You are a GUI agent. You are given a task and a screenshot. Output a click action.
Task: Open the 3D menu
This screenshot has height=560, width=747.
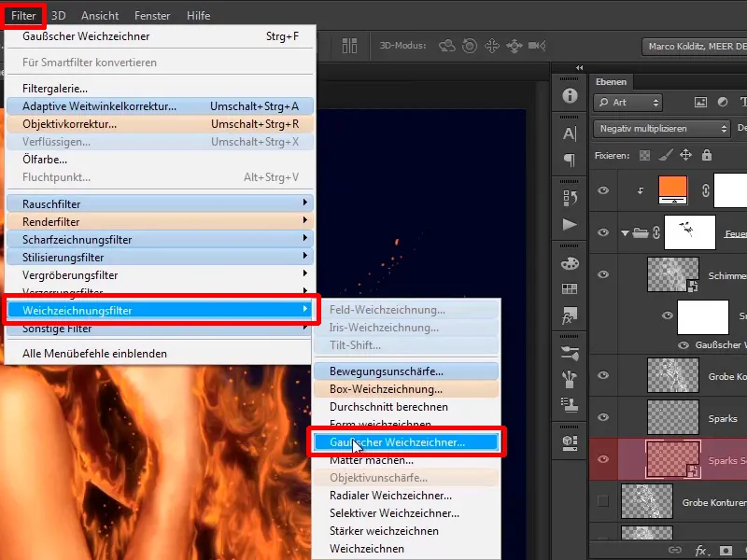point(58,16)
